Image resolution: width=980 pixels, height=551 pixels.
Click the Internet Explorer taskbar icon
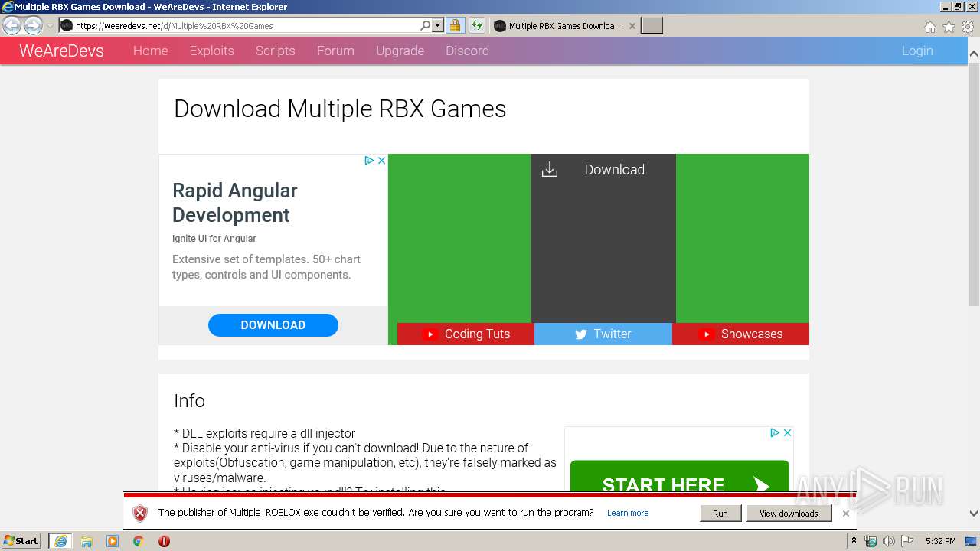60,541
